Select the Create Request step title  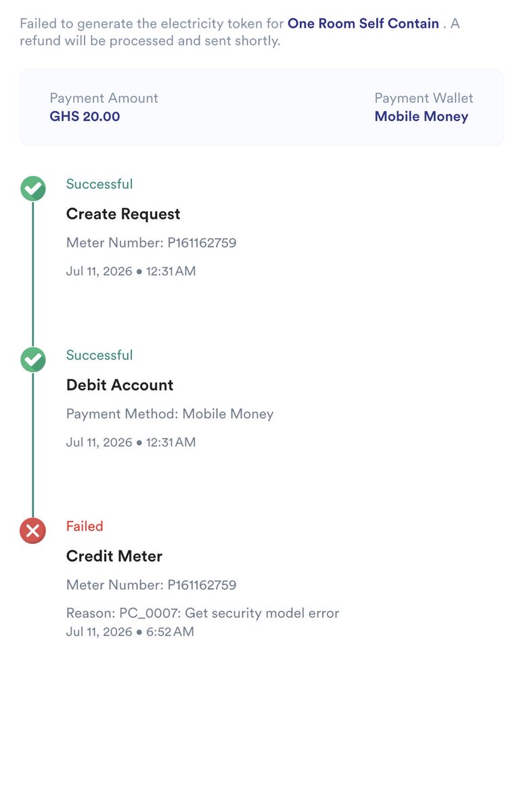[x=123, y=214]
